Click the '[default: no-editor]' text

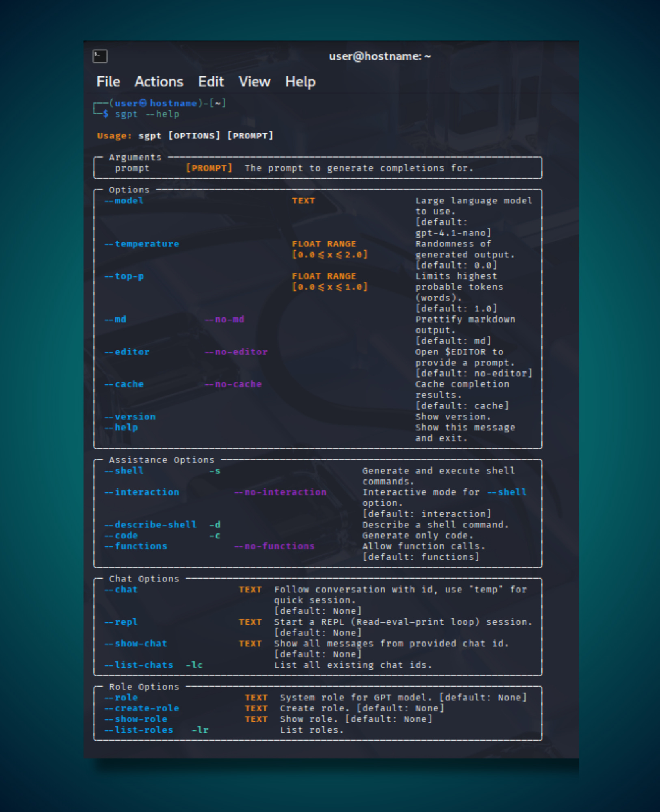474,374
